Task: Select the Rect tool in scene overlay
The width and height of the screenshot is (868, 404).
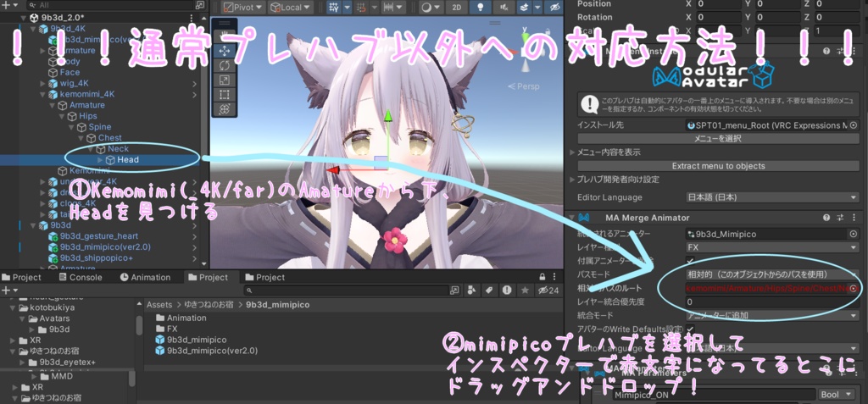Action: [x=224, y=95]
